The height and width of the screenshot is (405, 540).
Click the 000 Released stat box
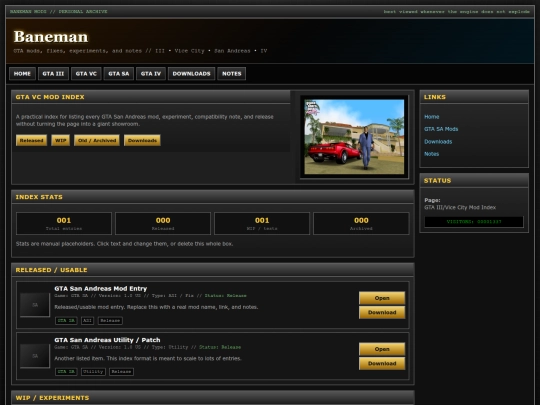coord(163,224)
